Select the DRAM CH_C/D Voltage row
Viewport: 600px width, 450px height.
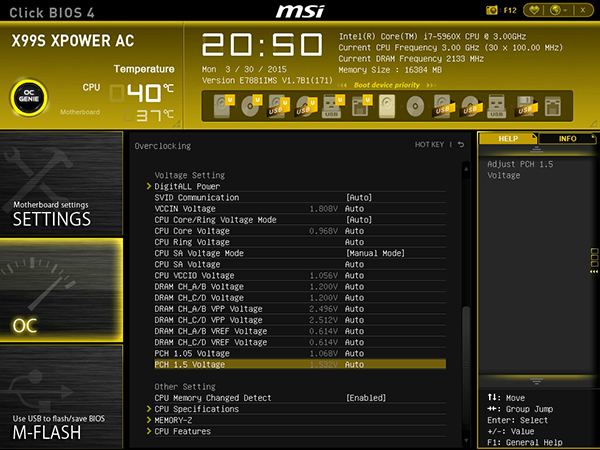click(x=300, y=297)
